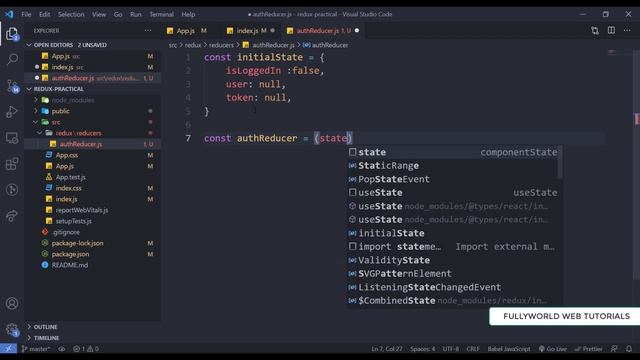Open .gitignore file

(93, 232)
